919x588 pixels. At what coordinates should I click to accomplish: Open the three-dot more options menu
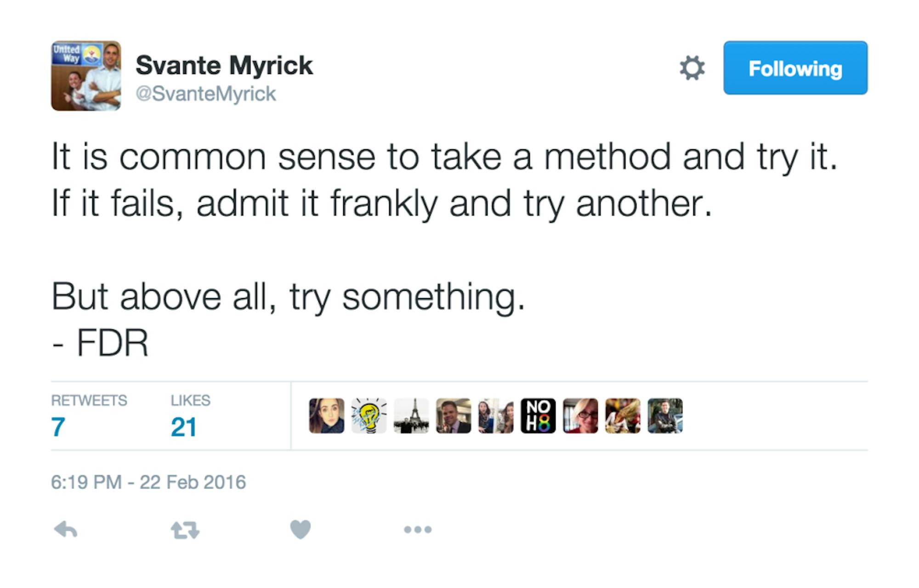[x=418, y=530]
